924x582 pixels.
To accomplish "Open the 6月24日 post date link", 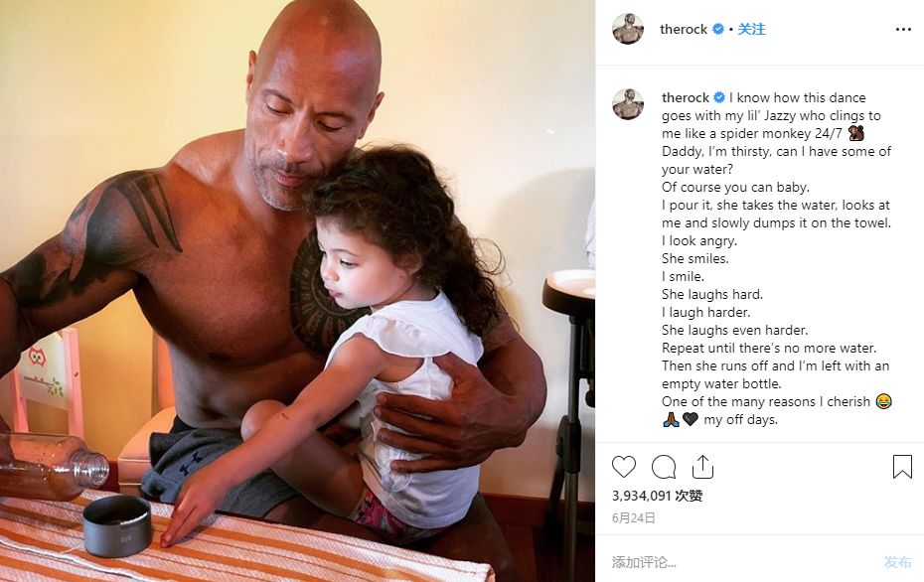I will click(634, 517).
